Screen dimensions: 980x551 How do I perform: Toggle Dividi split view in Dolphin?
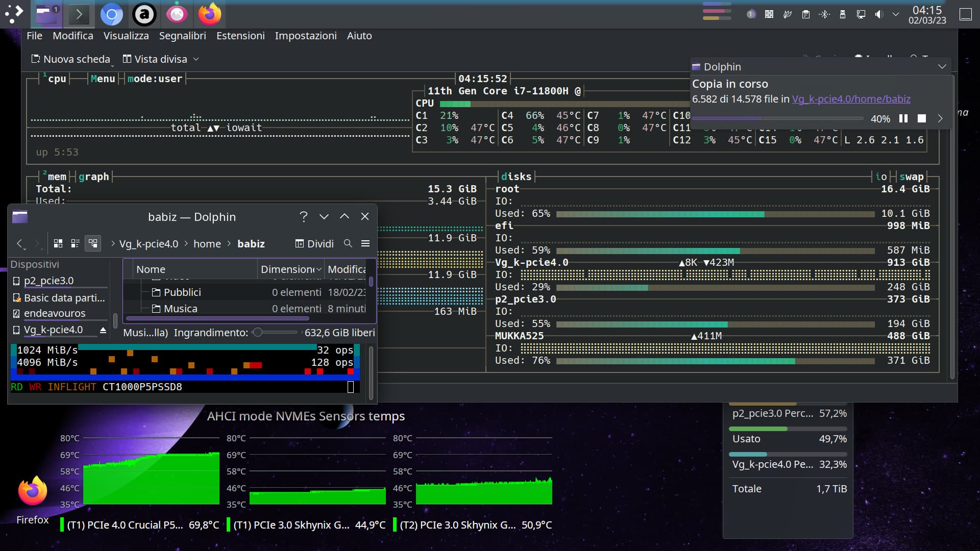[x=314, y=244]
